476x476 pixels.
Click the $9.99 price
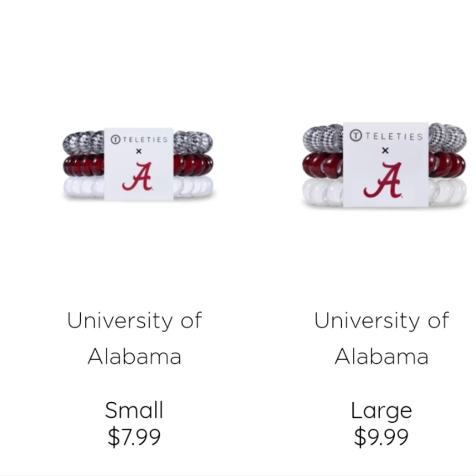click(x=381, y=437)
